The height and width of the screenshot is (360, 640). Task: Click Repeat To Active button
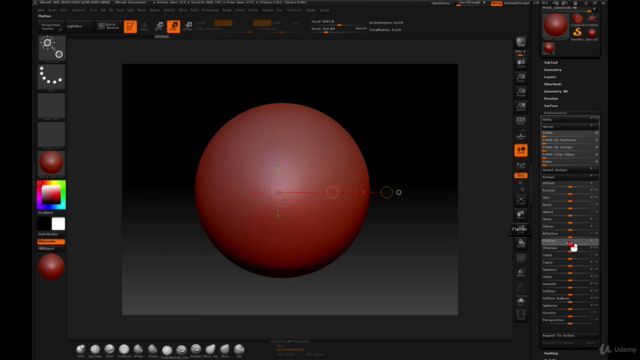coord(570,336)
